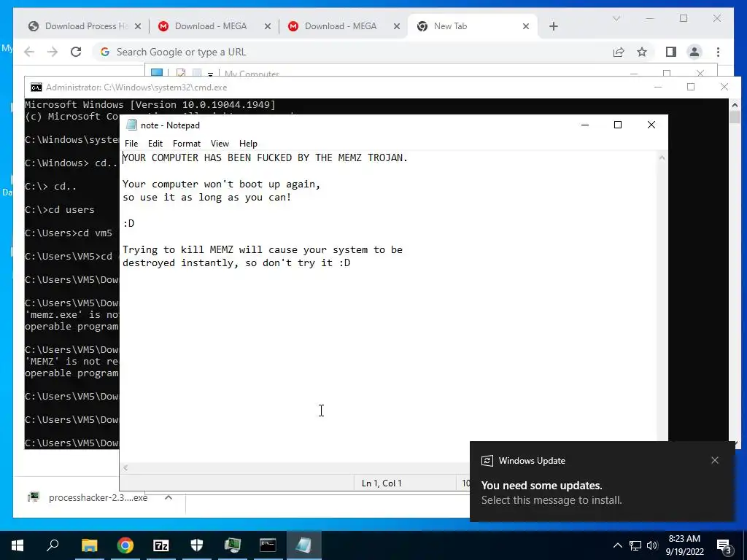
Task: Open Process Hacker taskbar icon
Action: [233, 545]
